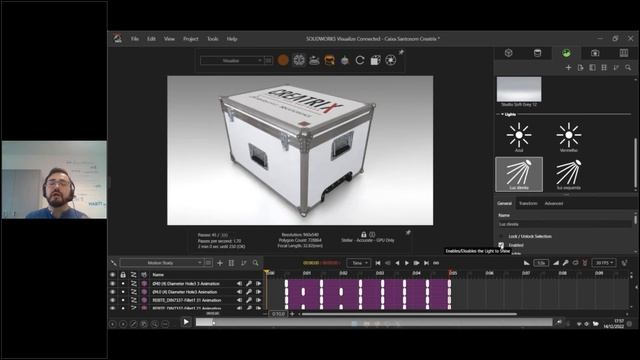Click the output tools cube icon
640x360 pixels.
(376, 60)
